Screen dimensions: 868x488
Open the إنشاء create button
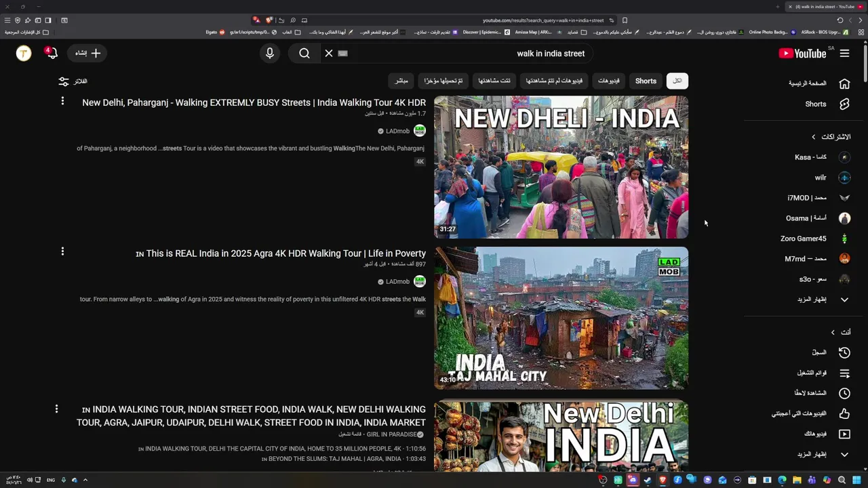[88, 53]
